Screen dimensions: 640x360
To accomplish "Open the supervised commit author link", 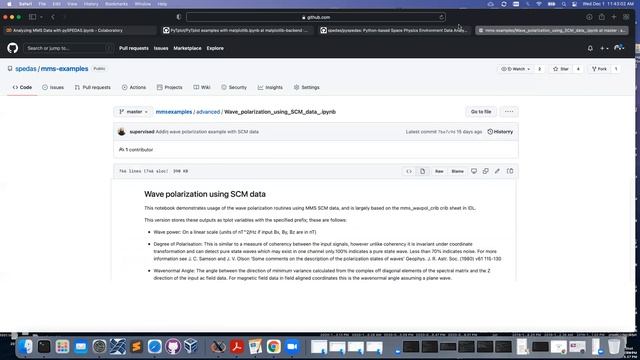I will [142, 132].
